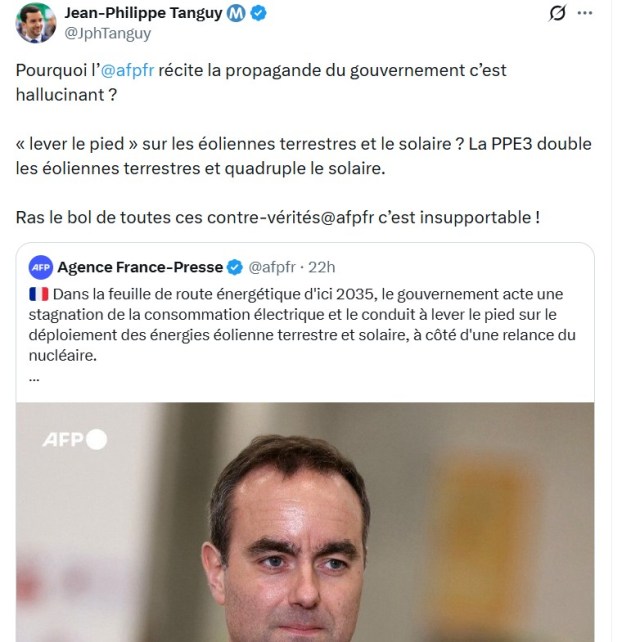640x642 pixels.
Task: Click Agence France-Presse's blue verified badge
Action: (235, 267)
